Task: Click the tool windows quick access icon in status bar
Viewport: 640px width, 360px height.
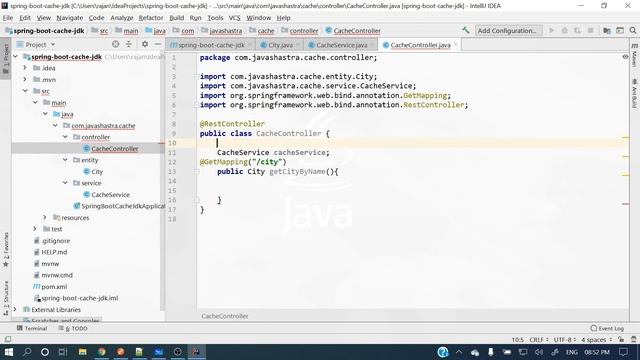Action: coord(8,339)
